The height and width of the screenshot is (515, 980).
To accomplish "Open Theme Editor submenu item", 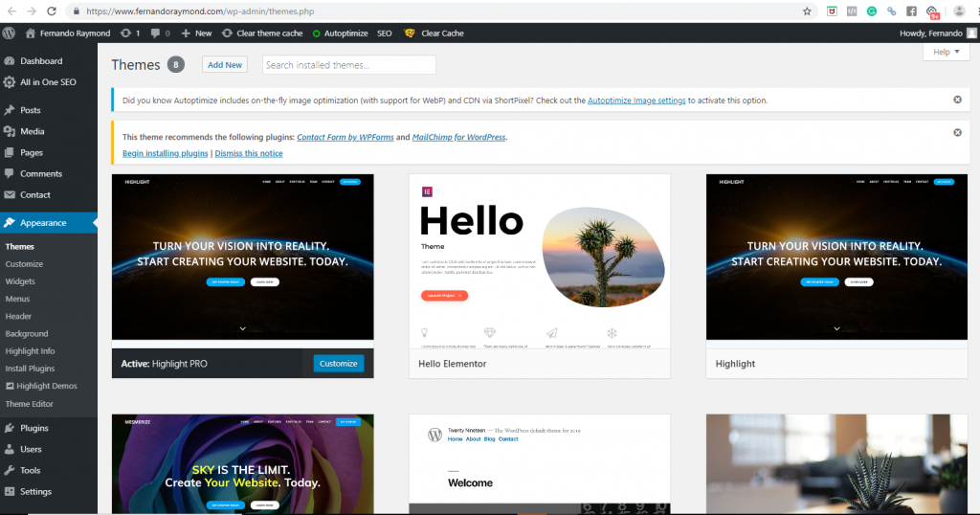I will point(30,404).
